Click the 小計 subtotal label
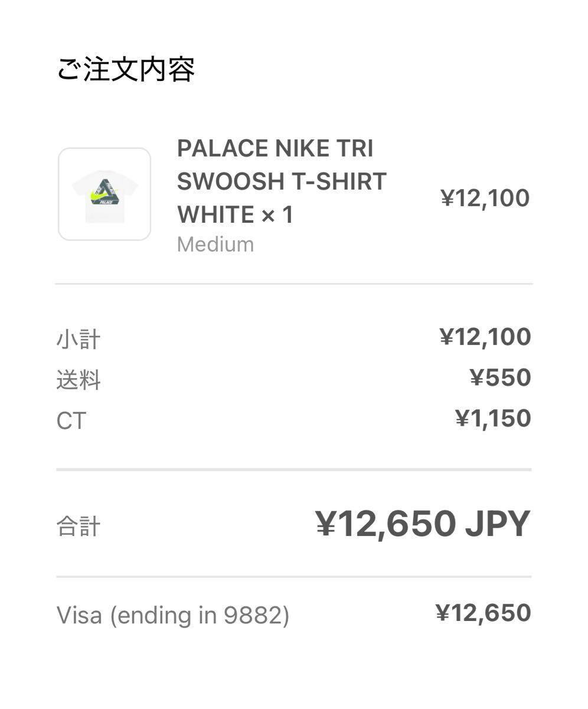Screen dimensions: 588x709 pyautogui.click(x=78, y=340)
